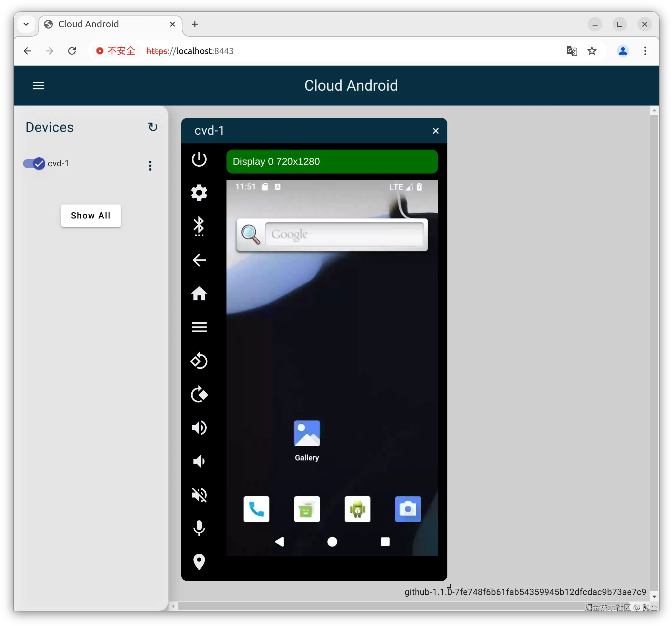This screenshot has height=626, width=672.
Task: Open the Chrome profile avatar
Action: (623, 51)
